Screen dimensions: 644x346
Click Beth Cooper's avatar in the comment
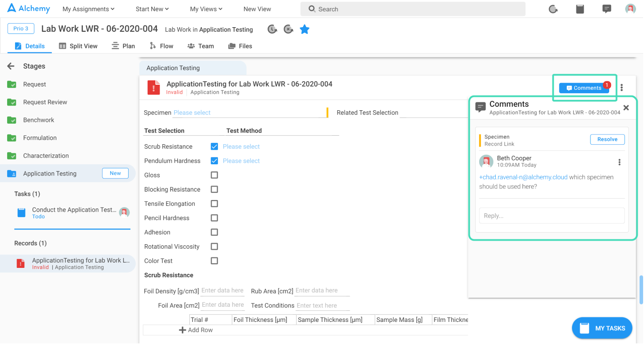(x=486, y=162)
